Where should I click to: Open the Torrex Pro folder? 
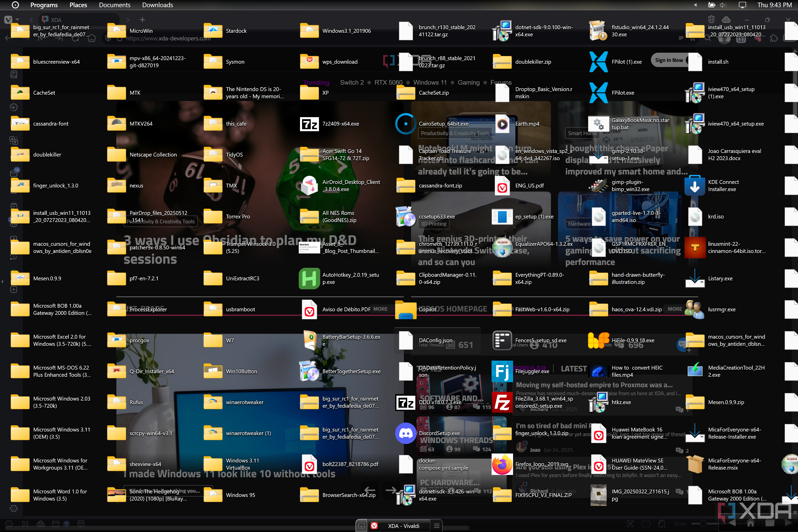[x=213, y=216]
